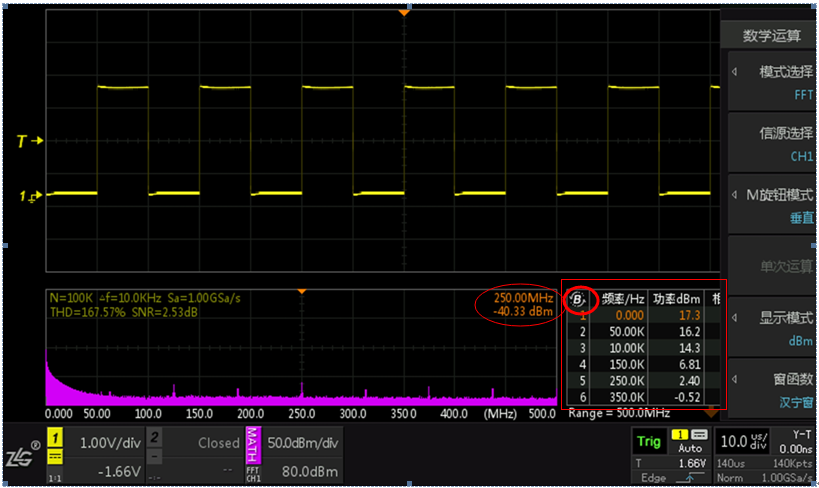Image resolution: width=819 pixels, height=488 pixels.
Task: Click the orange down arrow below the peak table
Action: [x=711, y=413]
